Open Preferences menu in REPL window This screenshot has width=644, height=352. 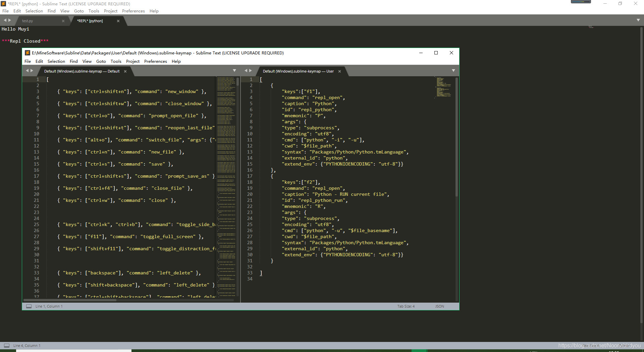tap(133, 11)
